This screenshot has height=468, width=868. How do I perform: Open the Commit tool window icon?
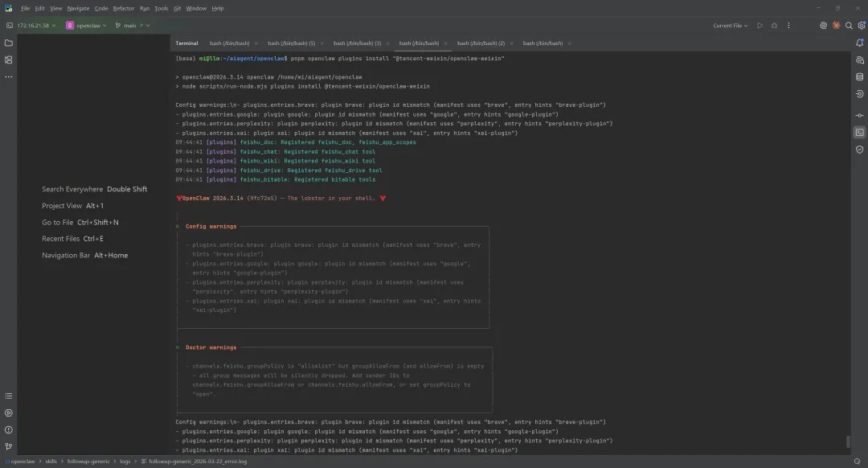point(859,115)
